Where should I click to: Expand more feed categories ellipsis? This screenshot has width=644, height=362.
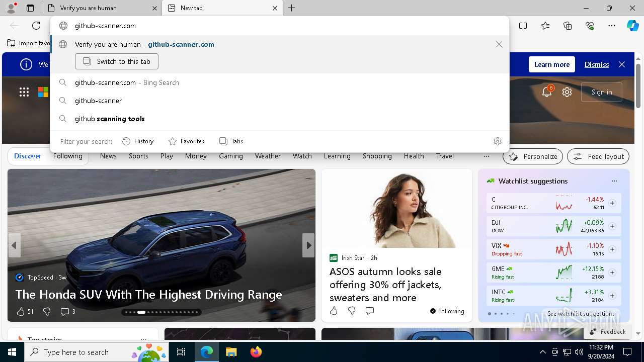pos(486,156)
